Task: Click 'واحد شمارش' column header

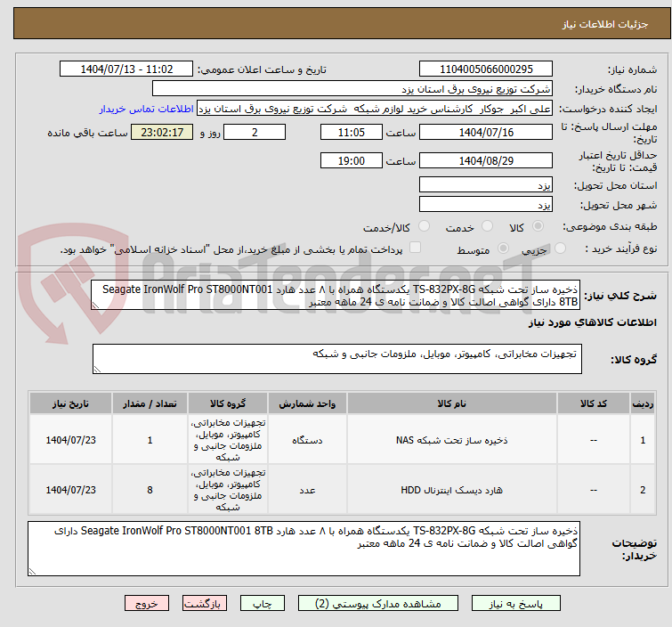Action: (307, 403)
